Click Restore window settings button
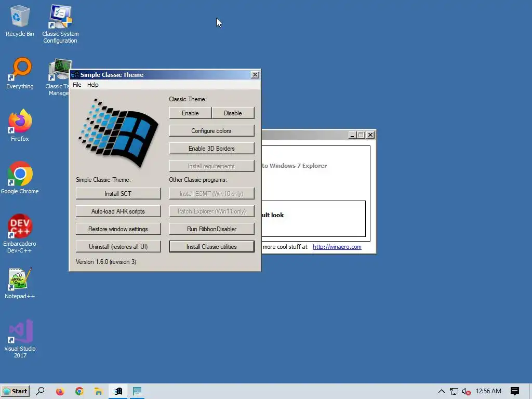532x399 pixels. [118, 229]
